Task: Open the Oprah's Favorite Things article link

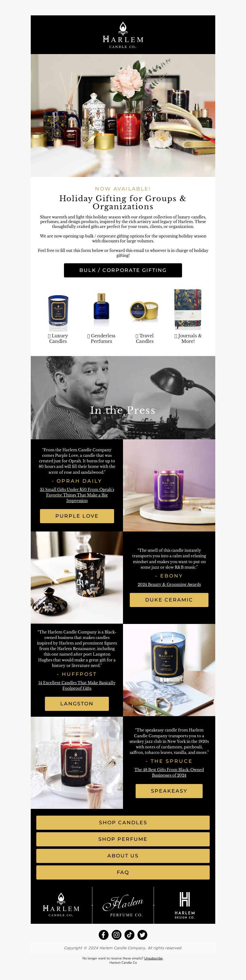Action: click(x=77, y=495)
